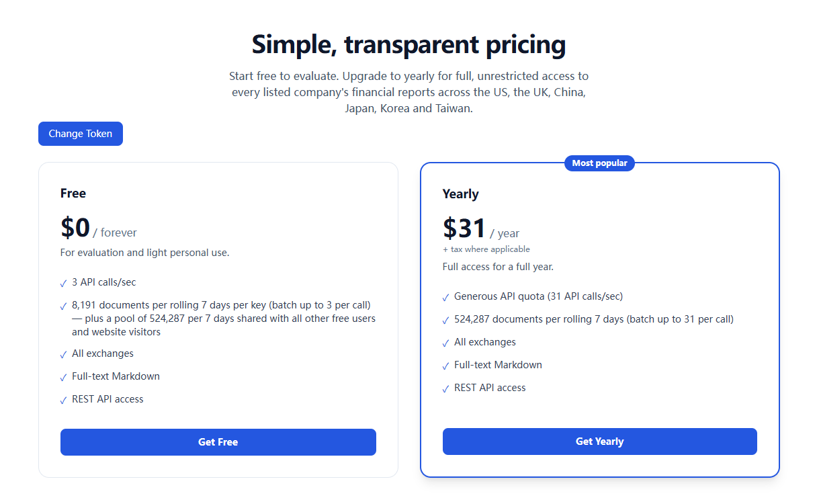
Task: Click the Free plan title
Action: [x=73, y=194]
